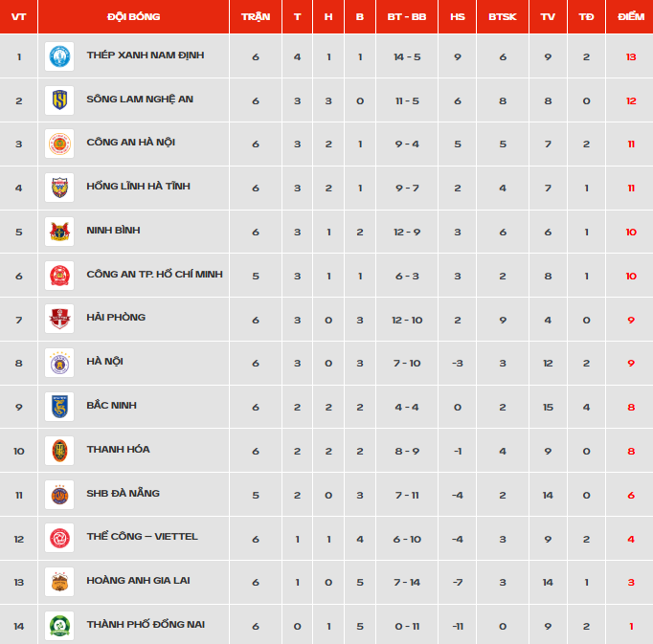Viewport: 653px width, 644px height.
Task: Click the Ninh Bình team crest
Action: [x=59, y=232]
